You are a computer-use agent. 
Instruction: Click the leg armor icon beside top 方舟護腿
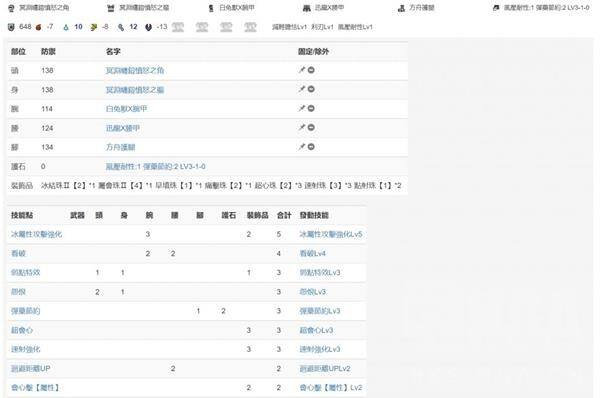pyautogui.click(x=401, y=8)
